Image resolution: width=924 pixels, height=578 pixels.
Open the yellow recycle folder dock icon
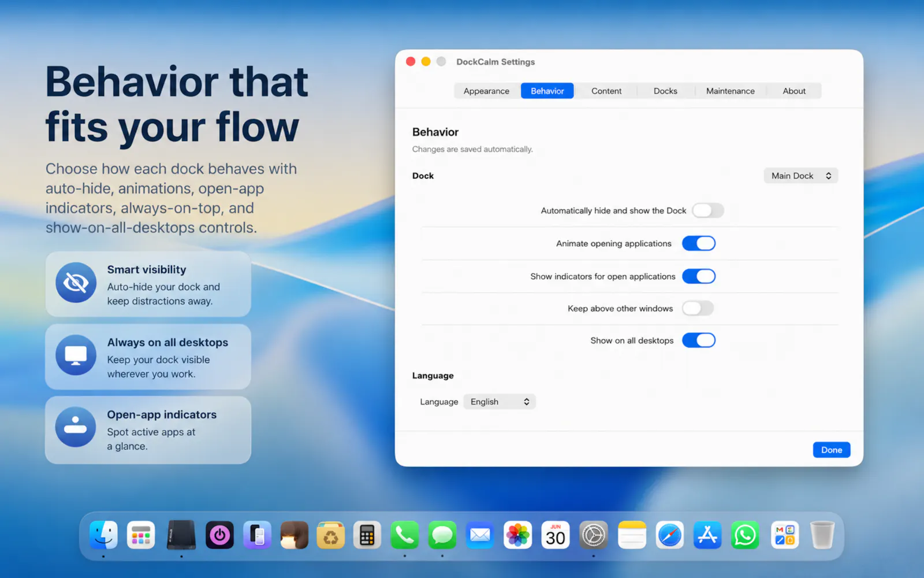[x=331, y=535]
